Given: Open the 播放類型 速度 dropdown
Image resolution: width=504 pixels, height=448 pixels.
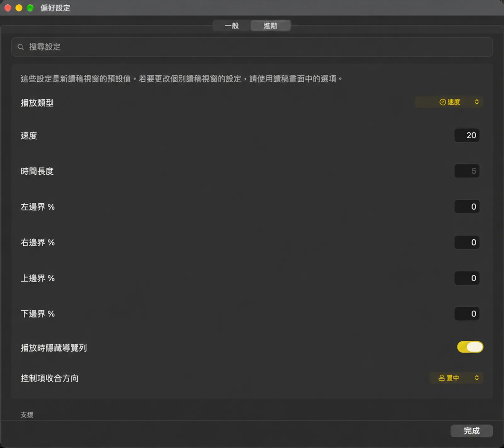Looking at the screenshot, I should pos(449,102).
